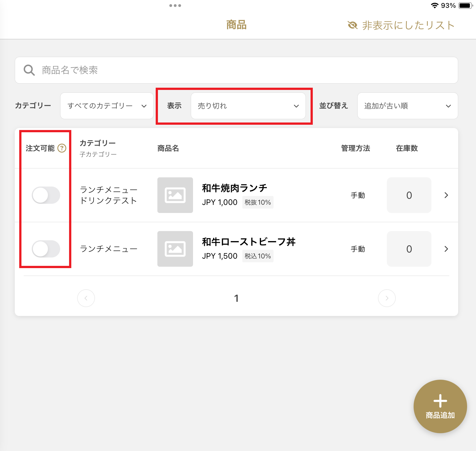Open the 表示 dropdown showing 売り切れ
Screen dimensions: 476x451
[x=248, y=106]
